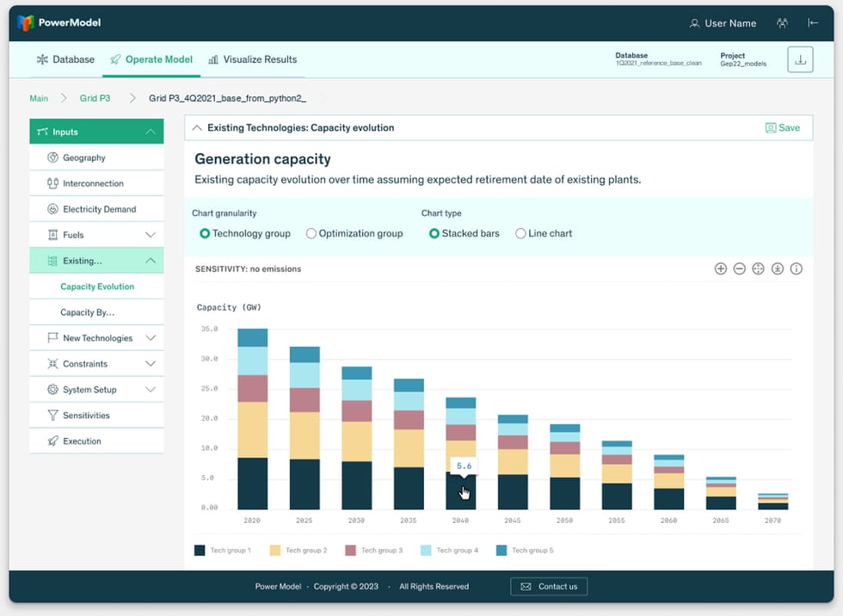Expand the Constraints submenu
The height and width of the screenshot is (616, 843).
151,364
